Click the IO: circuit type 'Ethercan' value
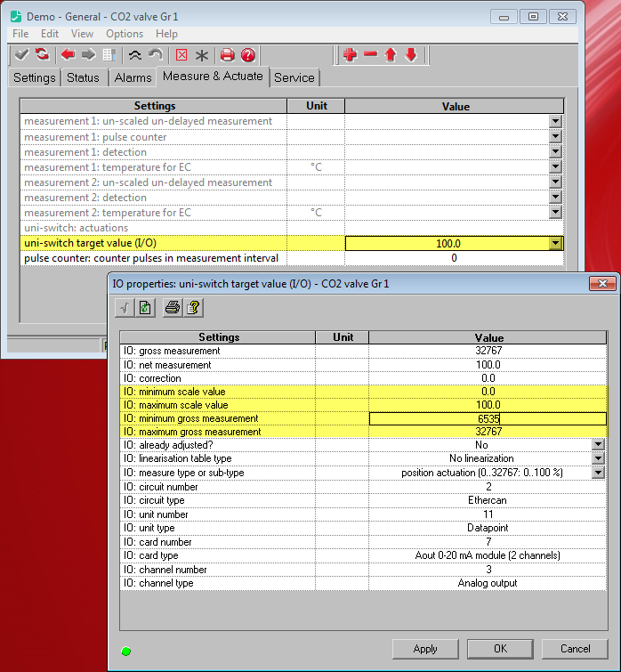Image resolution: width=621 pixels, height=672 pixels. point(488,500)
